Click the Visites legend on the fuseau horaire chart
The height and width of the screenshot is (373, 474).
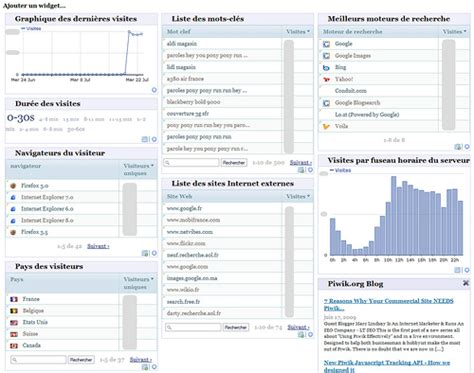tap(340, 170)
